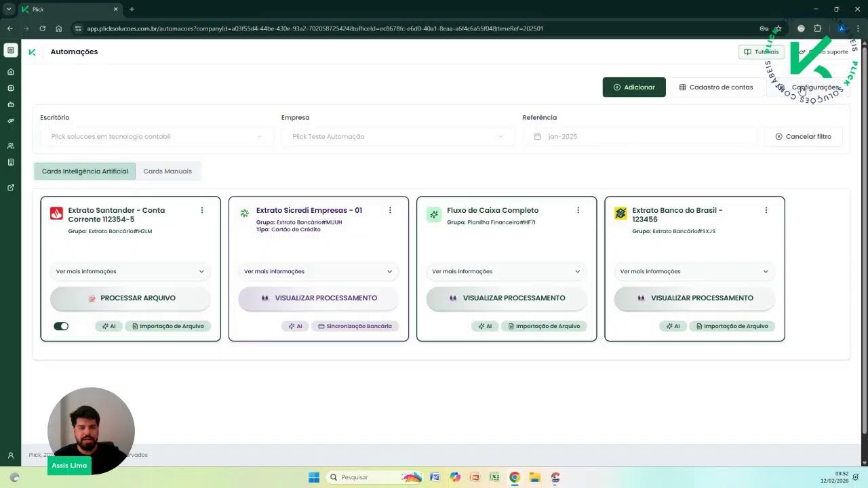
Task: Open a new browser tab
Action: click(x=132, y=9)
